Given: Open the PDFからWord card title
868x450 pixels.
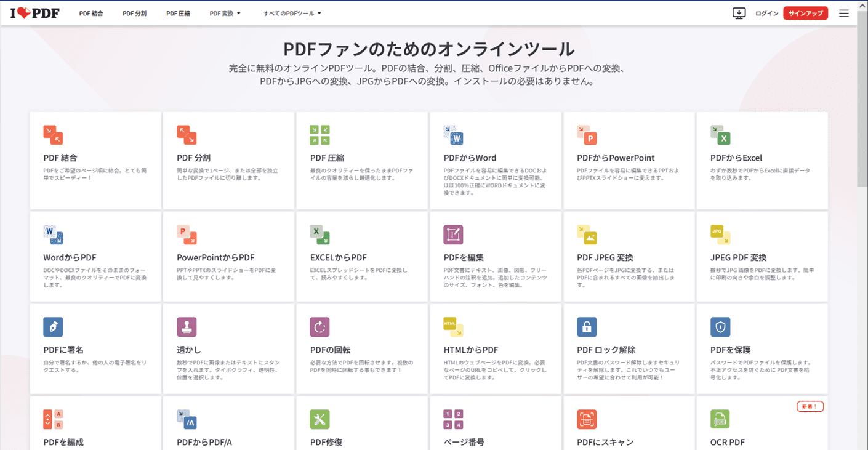Looking at the screenshot, I should pyautogui.click(x=470, y=158).
